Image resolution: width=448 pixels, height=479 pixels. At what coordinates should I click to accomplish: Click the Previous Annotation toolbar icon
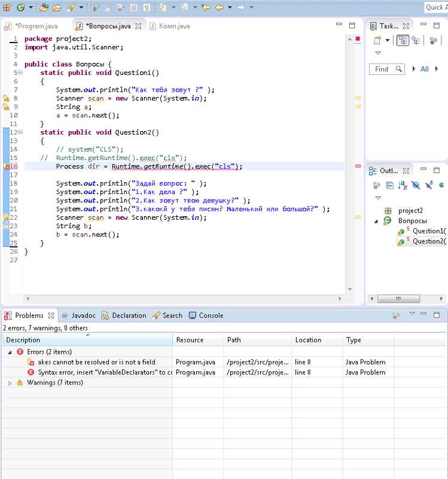click(x=184, y=7)
